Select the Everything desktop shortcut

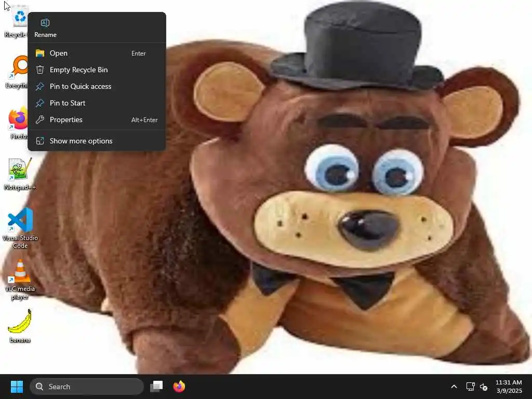16,72
